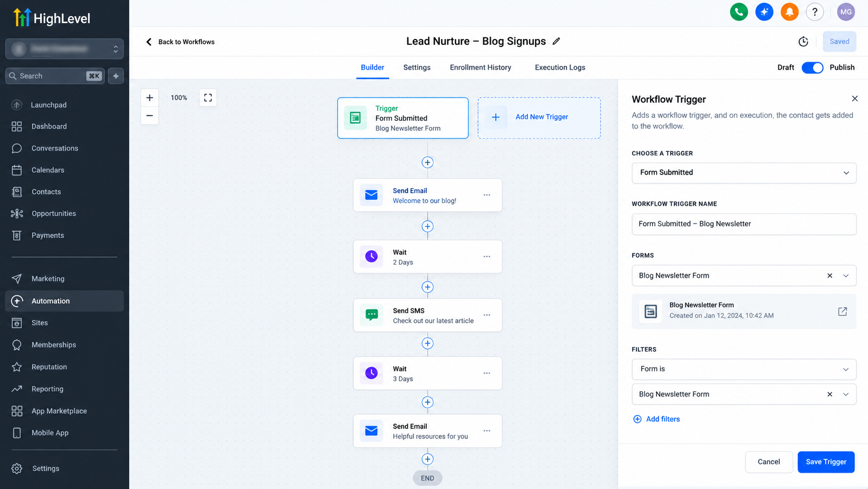This screenshot has height=489, width=868.
Task: Switch to the Settings tab
Action: tap(417, 68)
